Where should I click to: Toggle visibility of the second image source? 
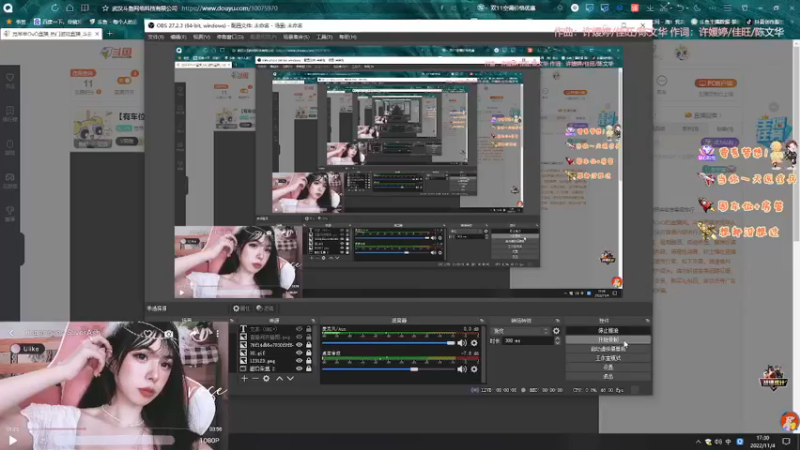299,337
